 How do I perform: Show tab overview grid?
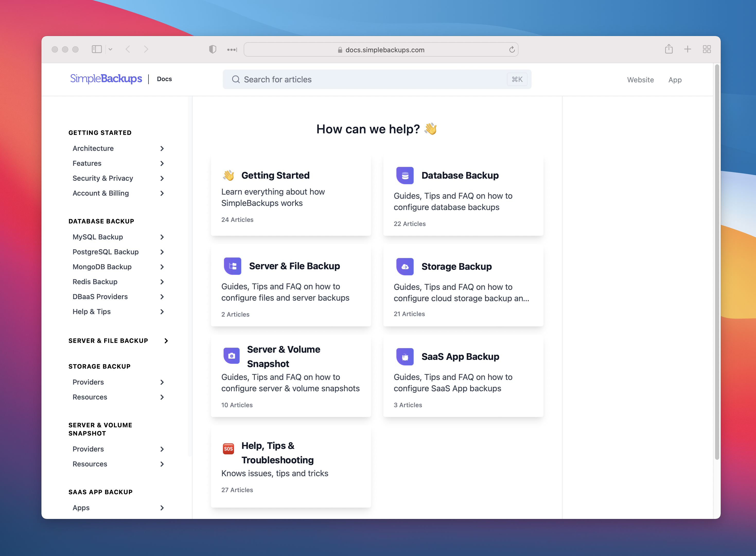click(707, 49)
